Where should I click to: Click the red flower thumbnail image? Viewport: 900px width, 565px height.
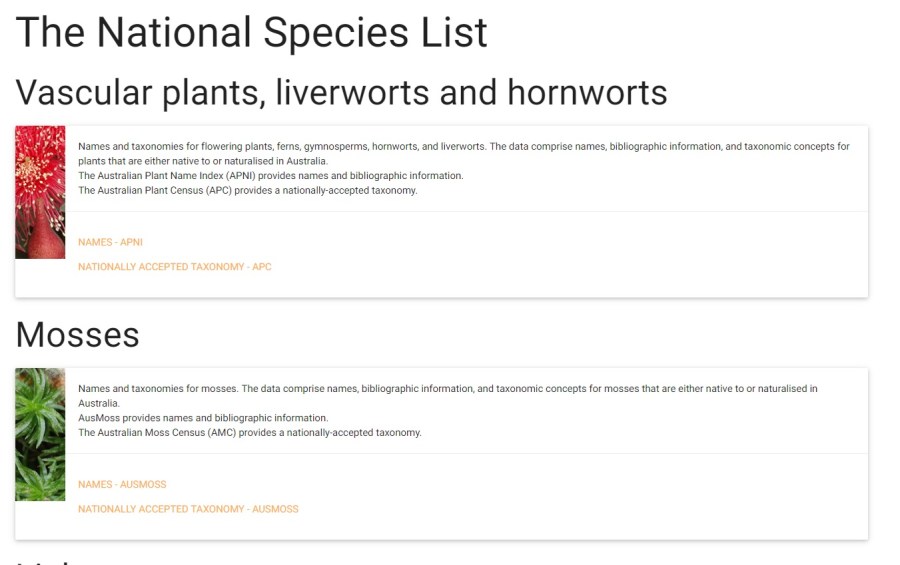[40, 192]
